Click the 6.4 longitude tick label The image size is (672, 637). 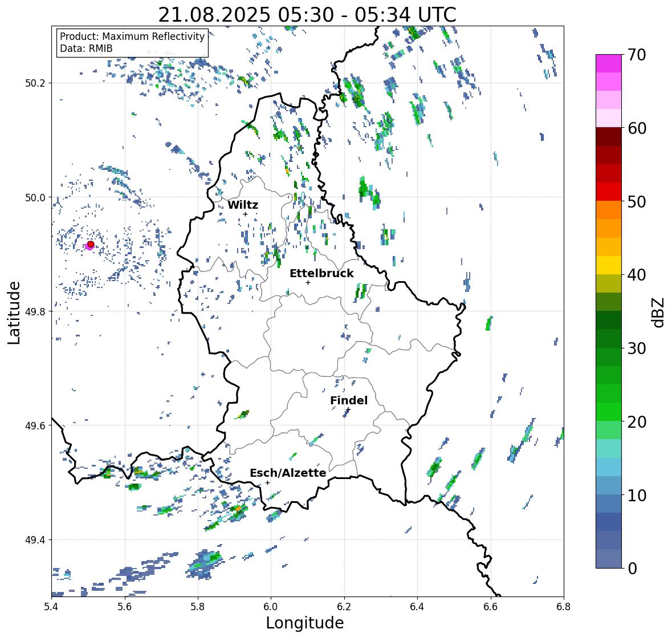pos(417,607)
